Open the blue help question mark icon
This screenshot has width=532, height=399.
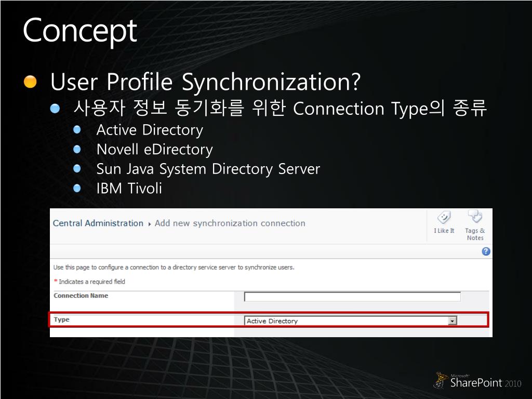tap(486, 251)
